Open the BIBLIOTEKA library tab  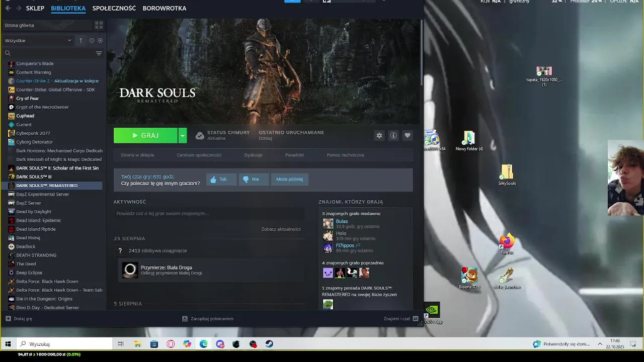click(68, 8)
